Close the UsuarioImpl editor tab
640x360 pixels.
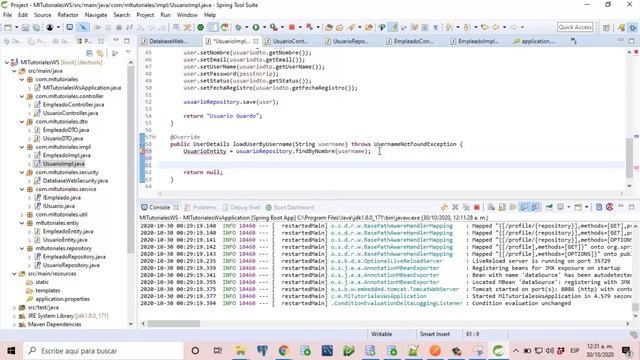(256, 41)
